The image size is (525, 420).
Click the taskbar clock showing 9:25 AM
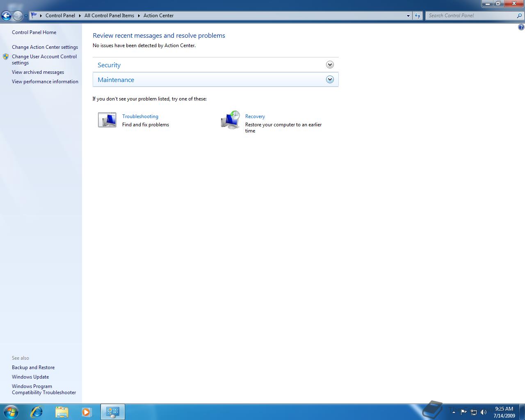[504, 412]
